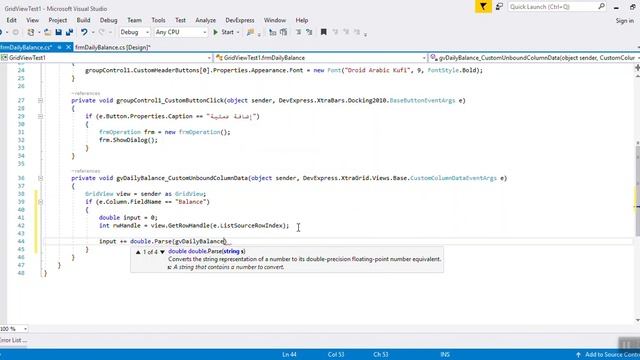Open the Debug menu

pos(108,20)
